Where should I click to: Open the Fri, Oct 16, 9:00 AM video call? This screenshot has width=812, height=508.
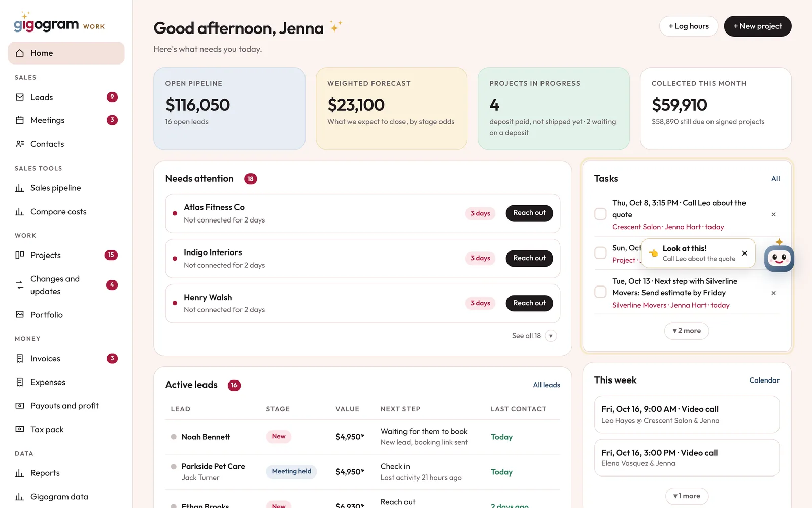[x=687, y=415]
